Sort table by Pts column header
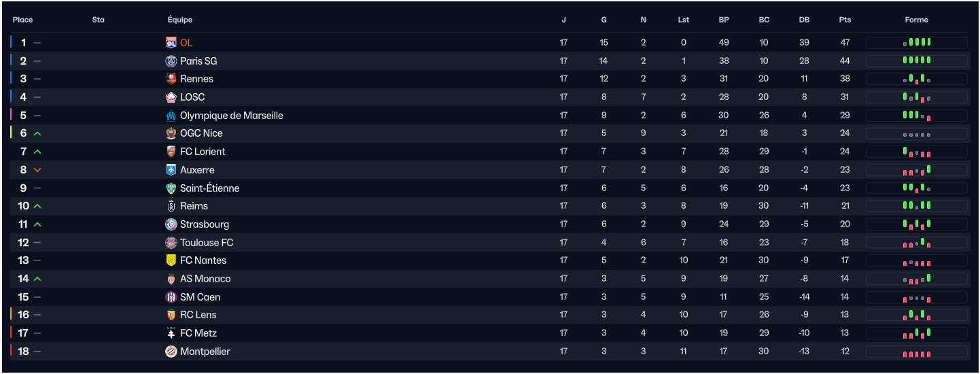Viewport: 980px width, 374px height. tap(845, 20)
